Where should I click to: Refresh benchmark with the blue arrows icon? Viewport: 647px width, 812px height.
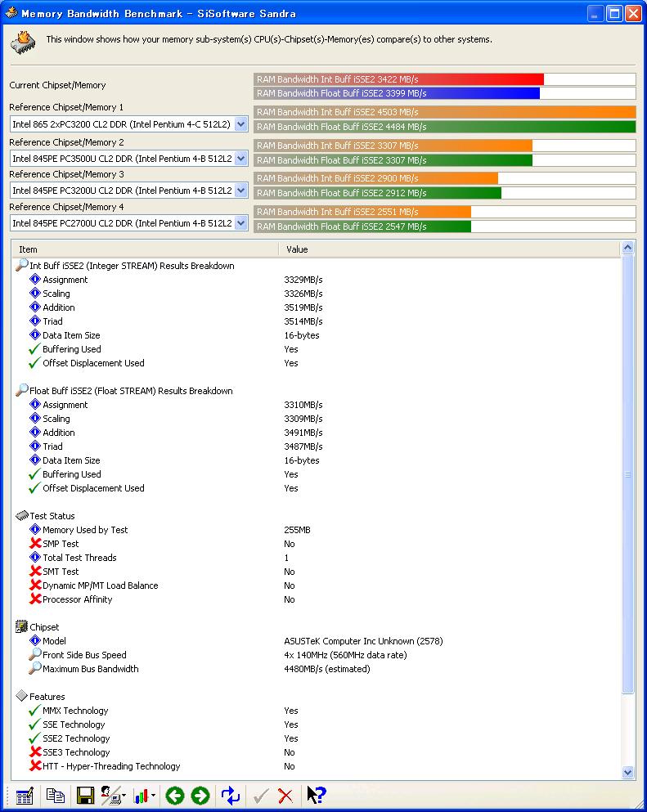click(x=231, y=796)
